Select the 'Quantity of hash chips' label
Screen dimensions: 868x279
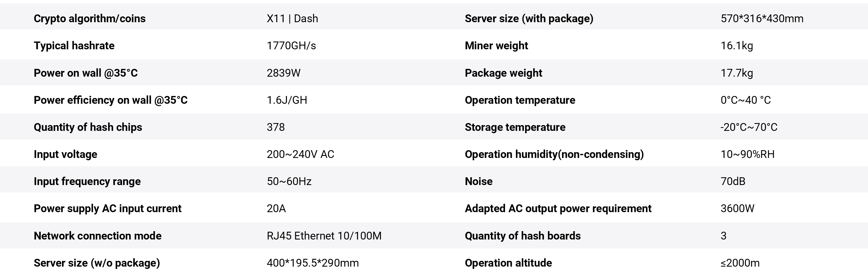88,127
